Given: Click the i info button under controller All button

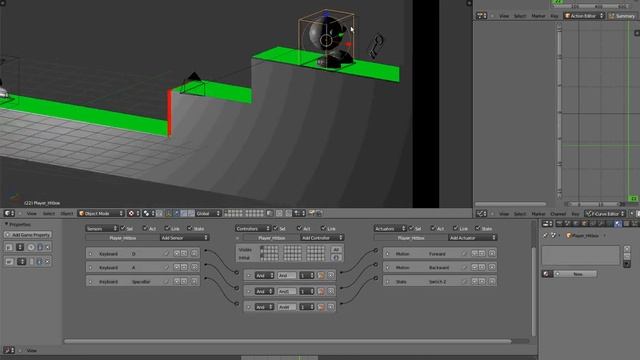Looking at the screenshot, I should coord(336,258).
